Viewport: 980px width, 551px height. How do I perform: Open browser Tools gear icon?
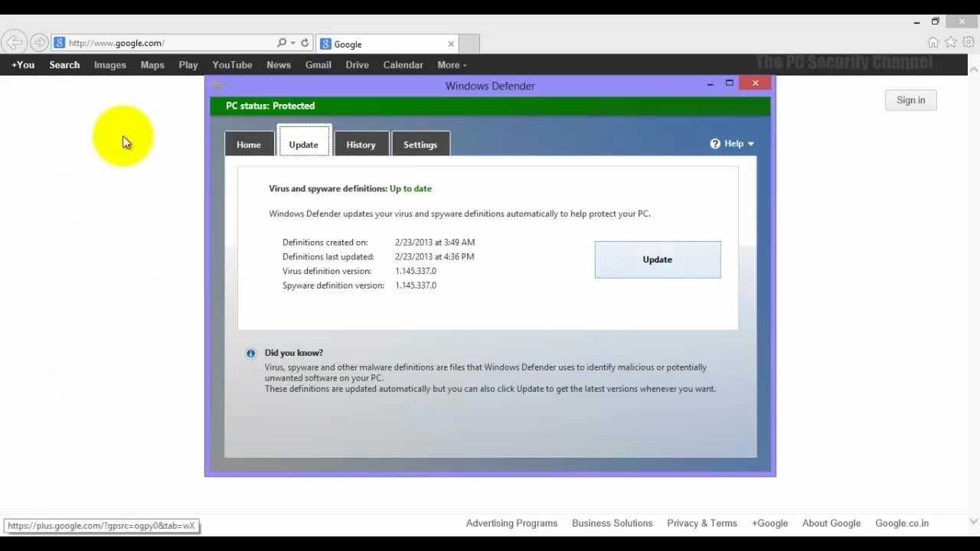969,43
